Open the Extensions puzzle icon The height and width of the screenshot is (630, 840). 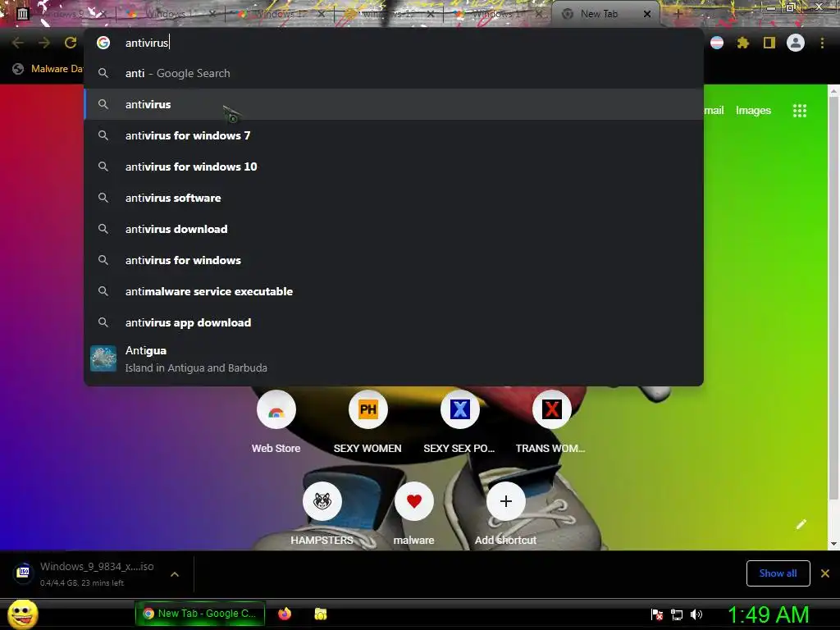(x=742, y=43)
